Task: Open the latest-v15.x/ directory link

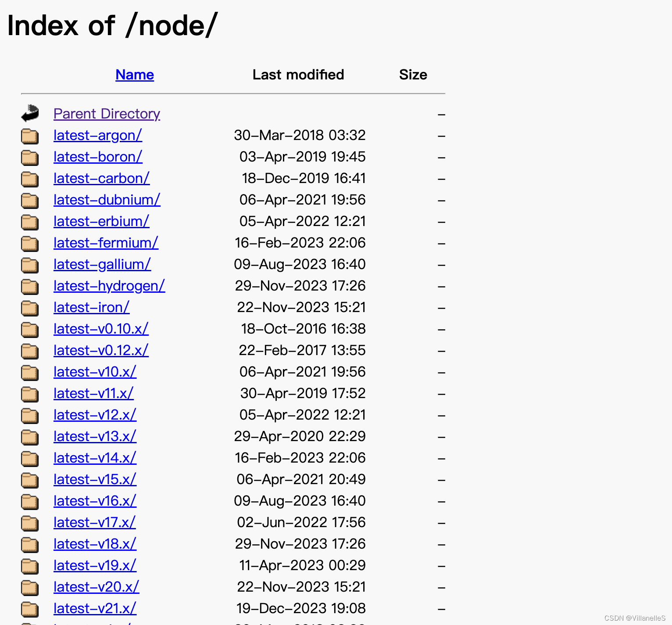Action: pyautogui.click(x=95, y=479)
